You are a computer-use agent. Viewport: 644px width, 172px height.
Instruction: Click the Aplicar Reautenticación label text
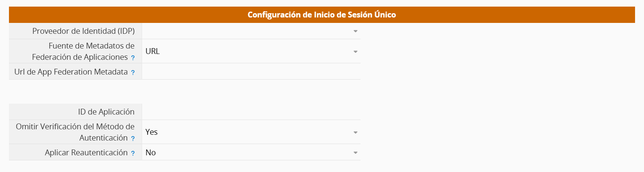pos(86,153)
